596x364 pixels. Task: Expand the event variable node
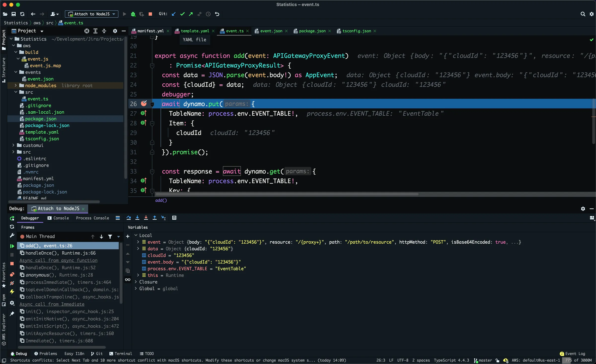click(138, 242)
